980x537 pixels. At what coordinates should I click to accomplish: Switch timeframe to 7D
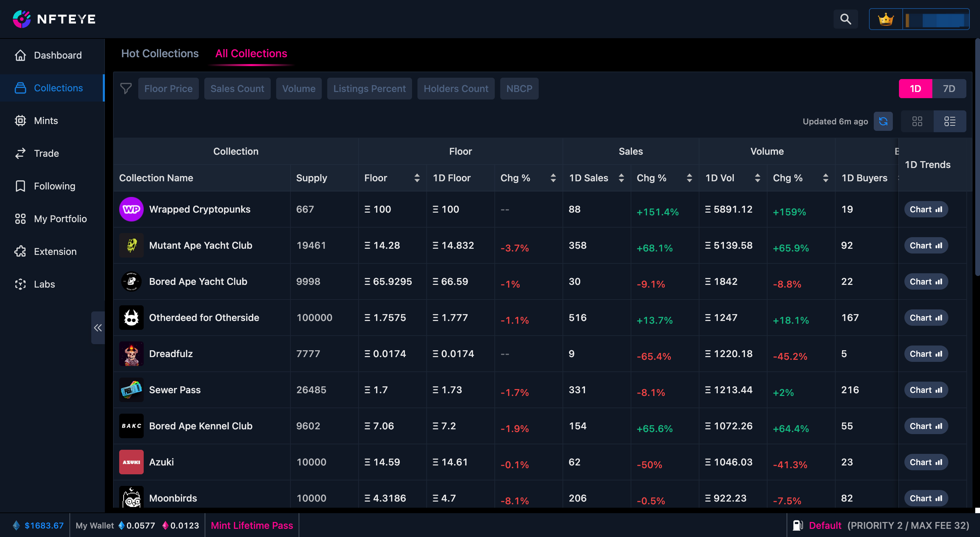click(x=949, y=89)
